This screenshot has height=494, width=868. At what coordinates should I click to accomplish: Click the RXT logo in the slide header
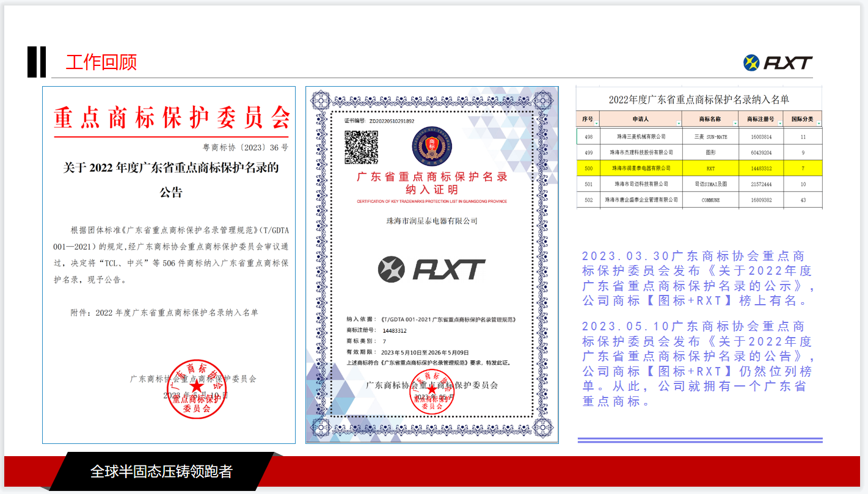[x=778, y=63]
